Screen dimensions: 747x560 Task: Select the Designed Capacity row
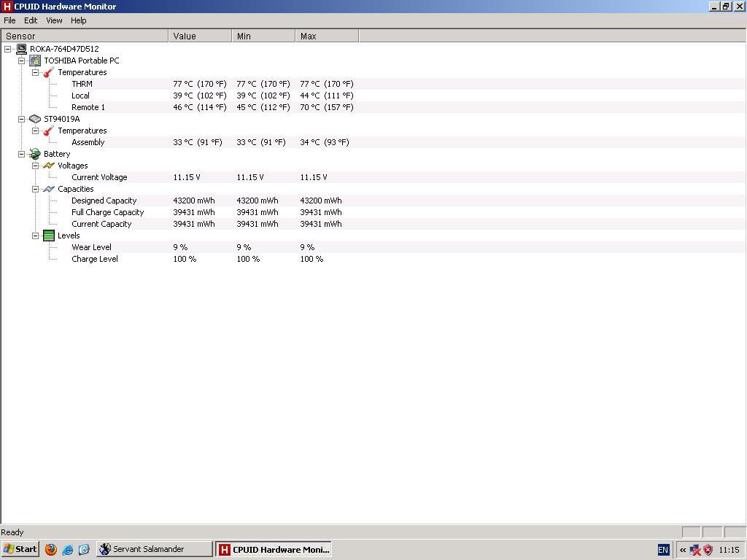coord(373,201)
